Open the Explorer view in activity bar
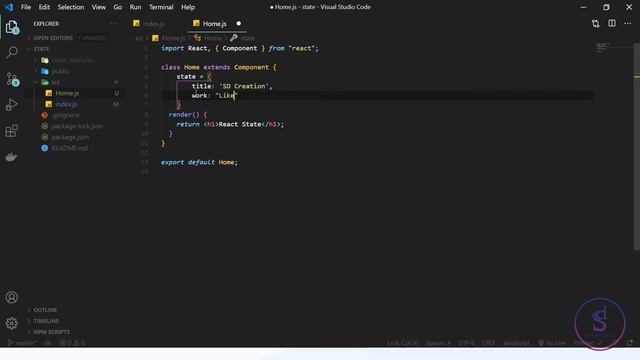Screen dimensions: 640x360 coord(12,27)
